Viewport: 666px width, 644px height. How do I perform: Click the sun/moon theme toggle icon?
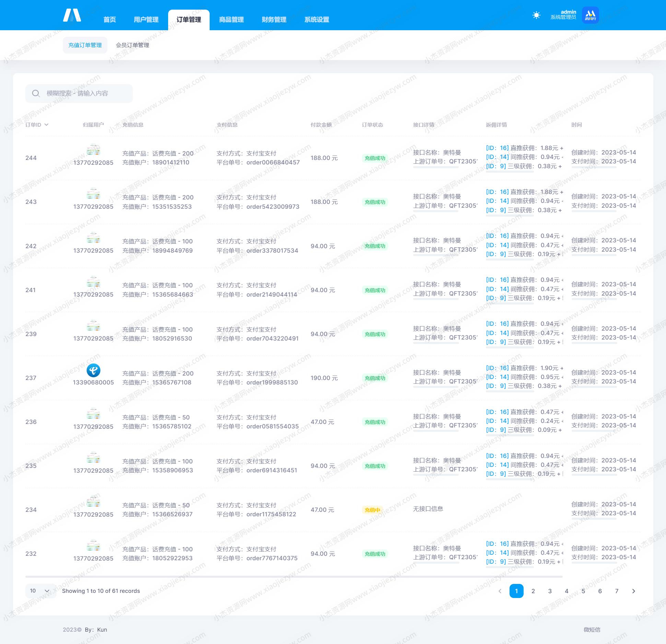(x=536, y=16)
